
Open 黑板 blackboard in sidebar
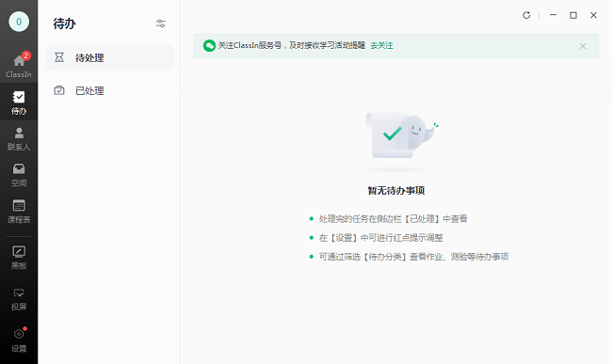pos(19,258)
